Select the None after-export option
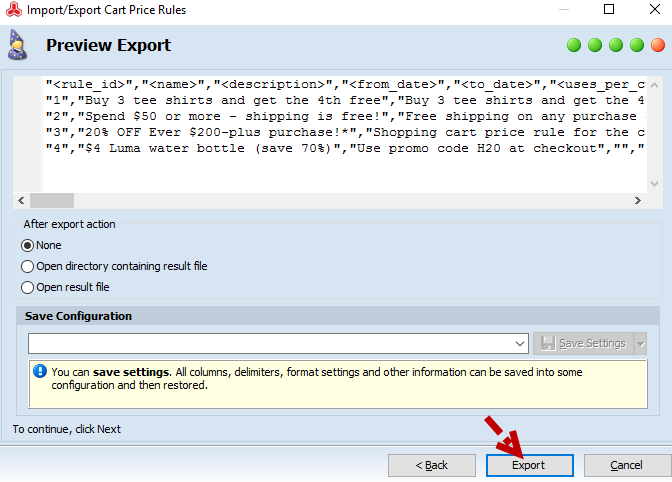 [41, 245]
